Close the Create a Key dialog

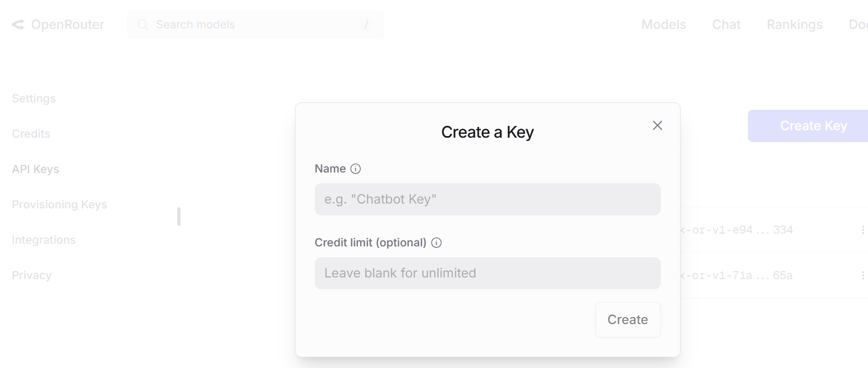tap(658, 125)
